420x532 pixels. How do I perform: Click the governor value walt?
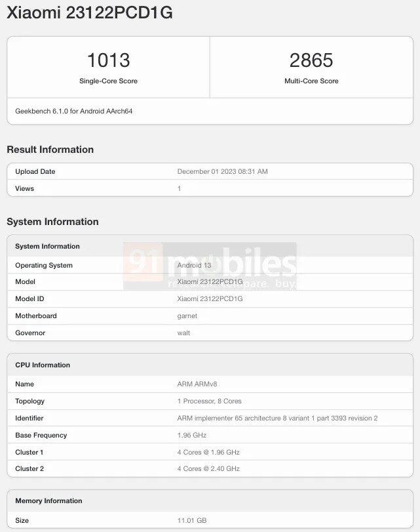183,333
